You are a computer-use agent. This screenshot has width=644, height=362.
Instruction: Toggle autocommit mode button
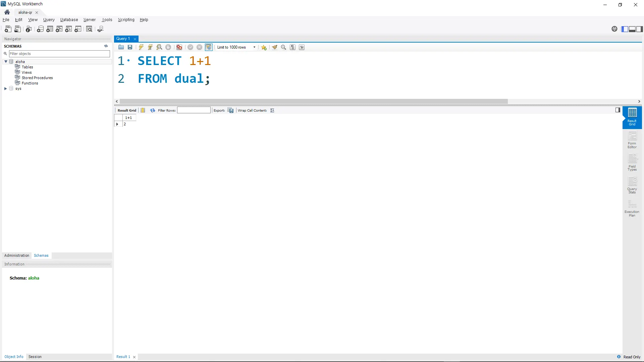pyautogui.click(x=209, y=47)
